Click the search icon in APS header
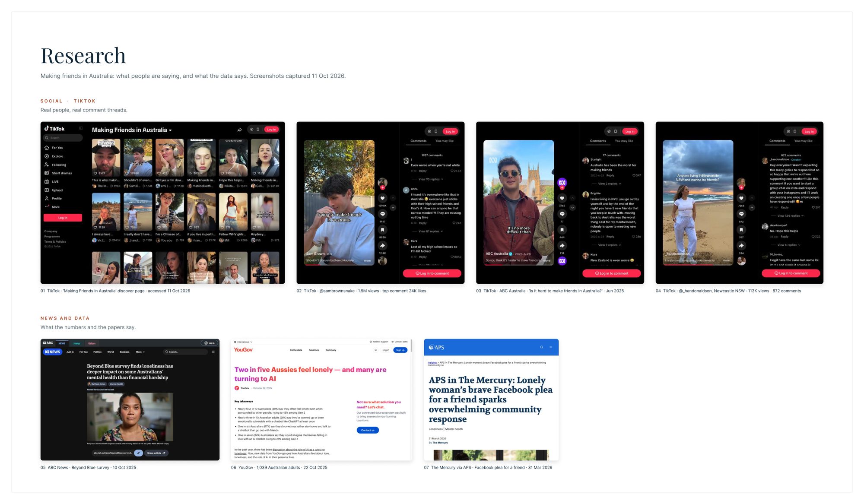Screen dimensions: 864x504 tap(542, 347)
